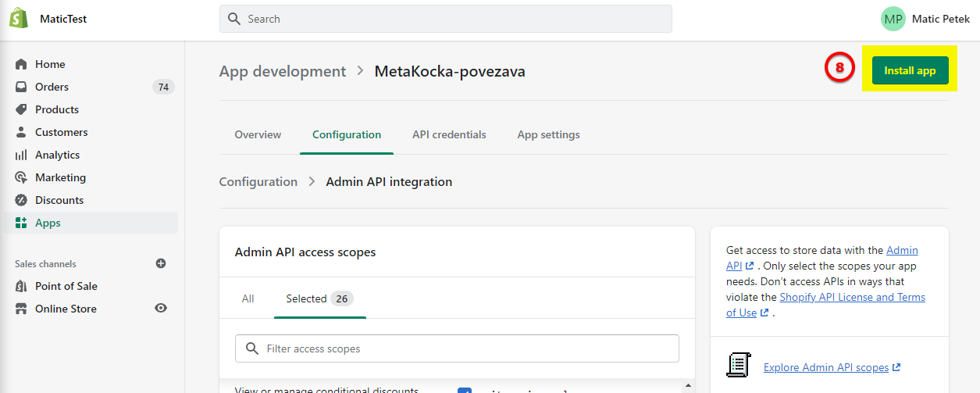Click Configuration breadcrumb link
The image size is (980, 393).
click(258, 181)
